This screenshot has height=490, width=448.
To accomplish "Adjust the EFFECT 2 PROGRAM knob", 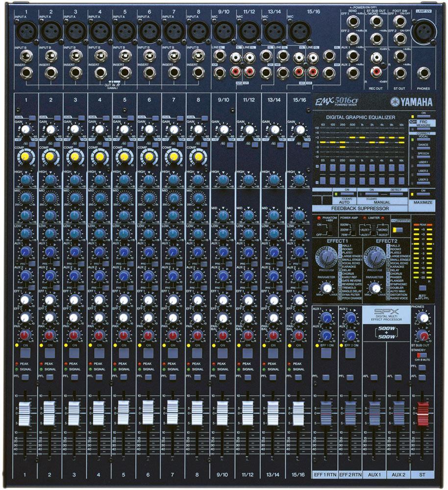I will 375,258.
